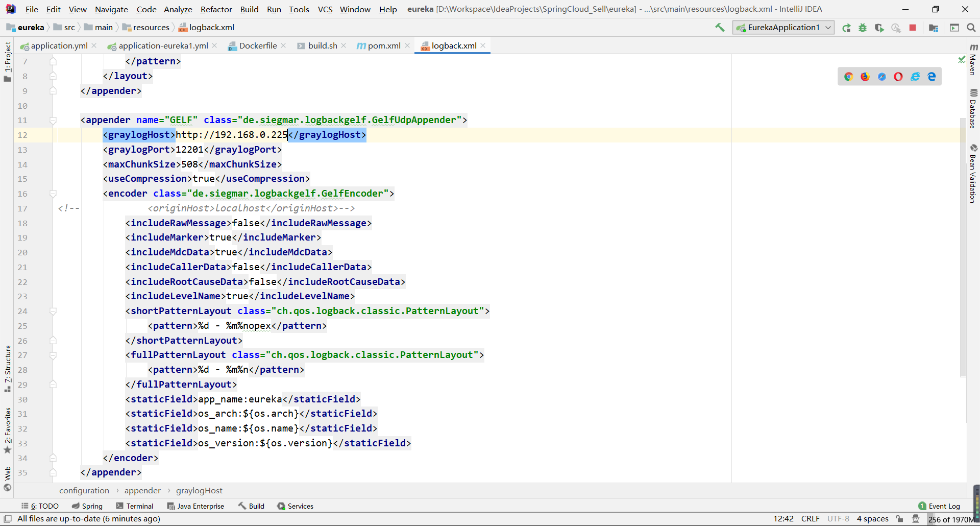This screenshot has height=526, width=980.
Task: Open the file in Firefox browser
Action: (865, 77)
